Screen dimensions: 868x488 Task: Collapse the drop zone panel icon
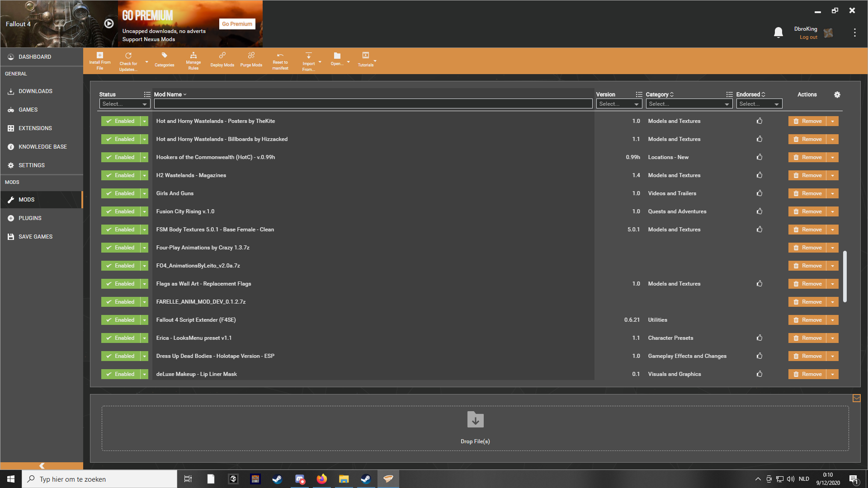[857, 398]
